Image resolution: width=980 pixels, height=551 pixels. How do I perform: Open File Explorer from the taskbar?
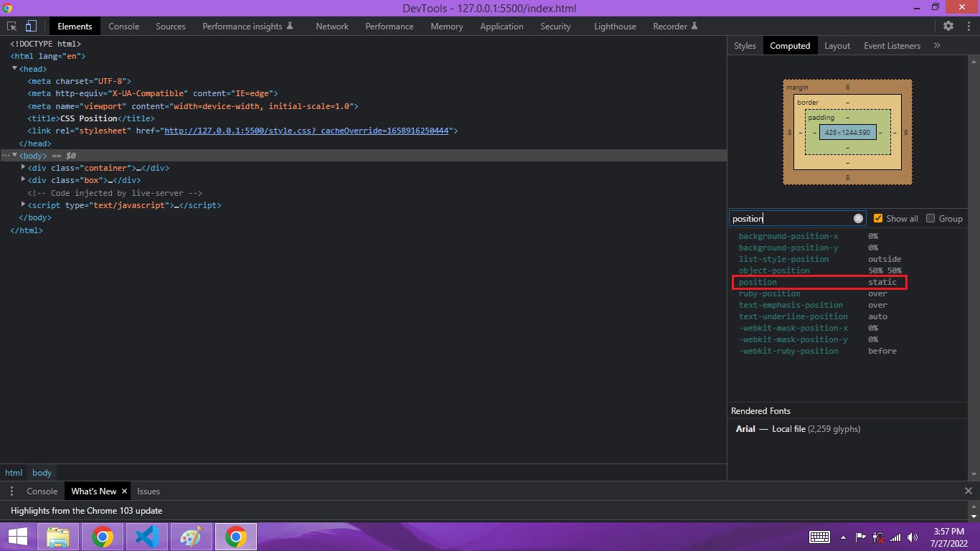57,537
